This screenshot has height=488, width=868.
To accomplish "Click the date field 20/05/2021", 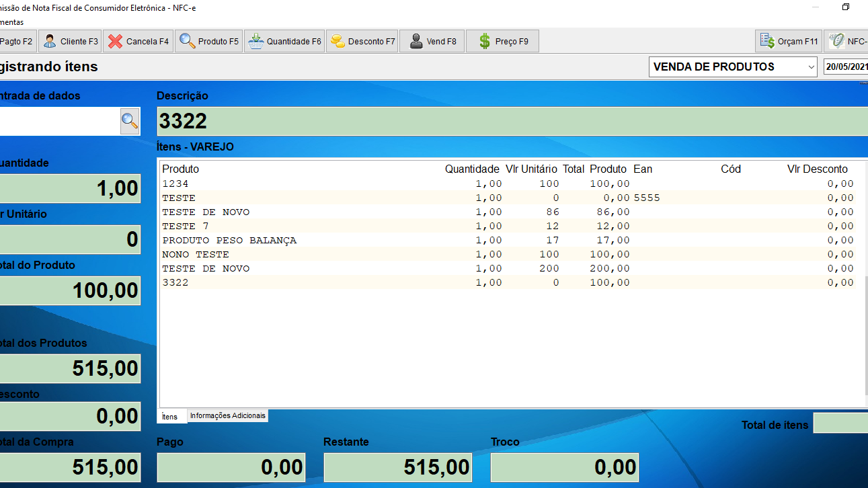I will click(x=846, y=67).
